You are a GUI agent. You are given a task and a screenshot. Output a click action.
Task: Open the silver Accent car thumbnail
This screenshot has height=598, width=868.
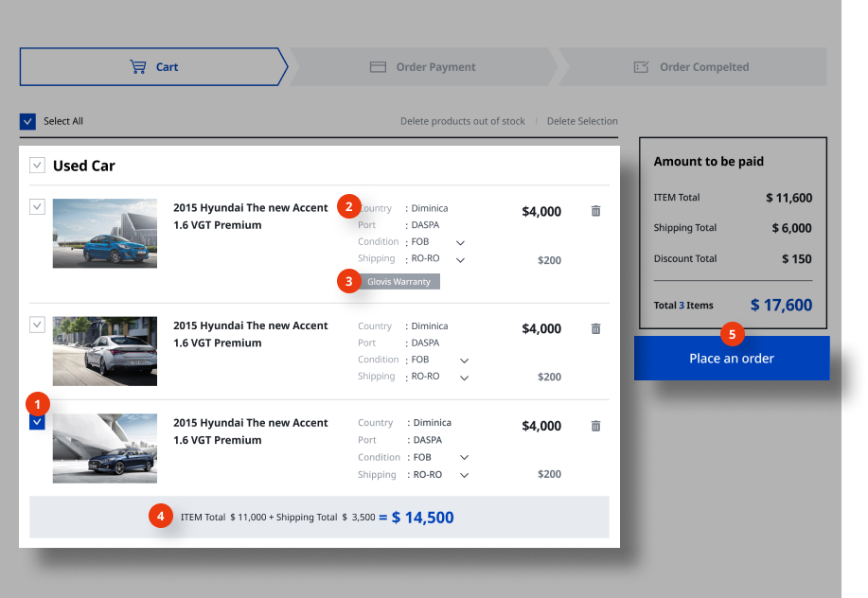105,351
